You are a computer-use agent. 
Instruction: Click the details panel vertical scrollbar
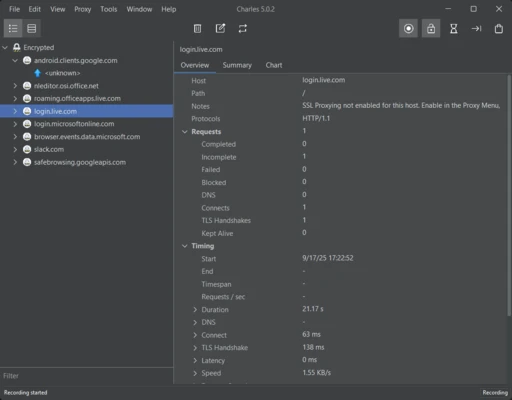(509, 195)
